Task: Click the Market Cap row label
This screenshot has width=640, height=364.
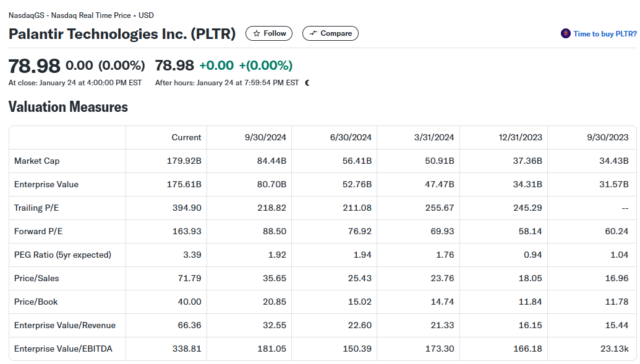Action: [36, 161]
